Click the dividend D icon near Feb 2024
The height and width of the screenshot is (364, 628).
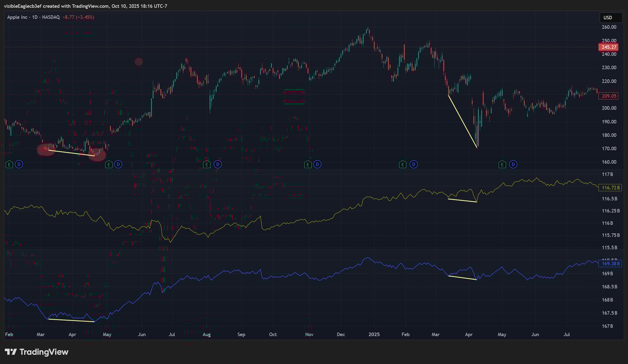click(x=19, y=165)
